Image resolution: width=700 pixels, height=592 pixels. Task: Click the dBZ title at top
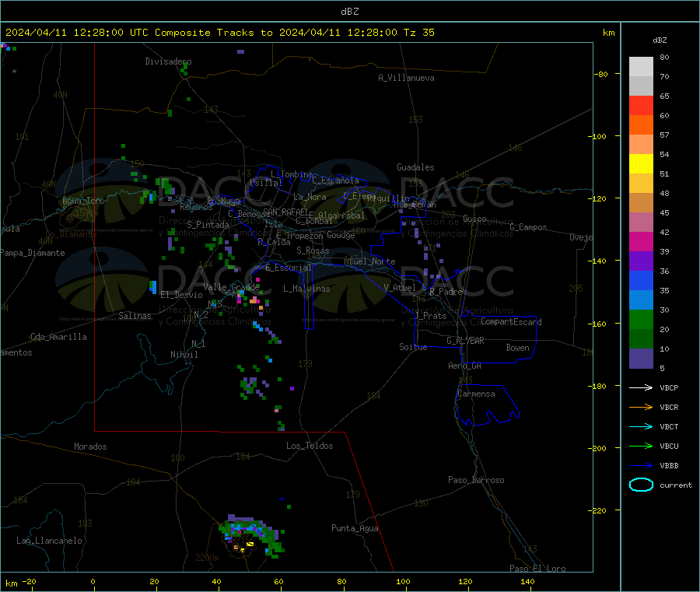click(x=349, y=12)
